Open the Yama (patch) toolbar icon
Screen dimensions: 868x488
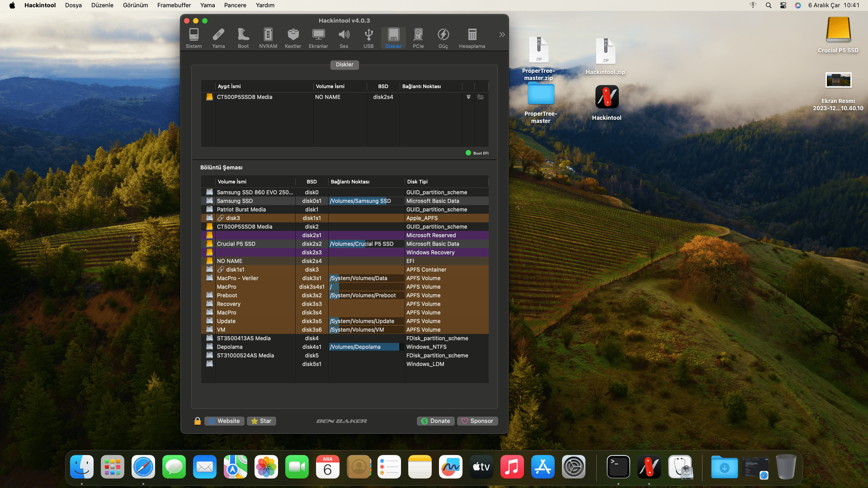coord(218,38)
